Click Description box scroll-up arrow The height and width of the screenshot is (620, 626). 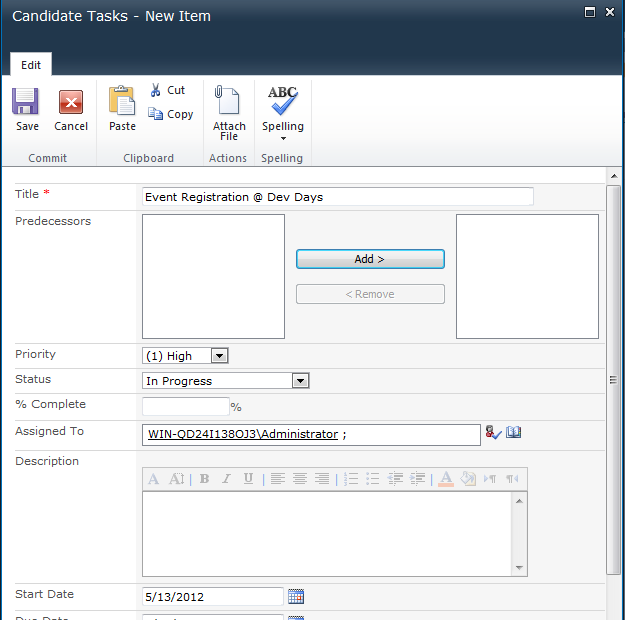[519, 501]
